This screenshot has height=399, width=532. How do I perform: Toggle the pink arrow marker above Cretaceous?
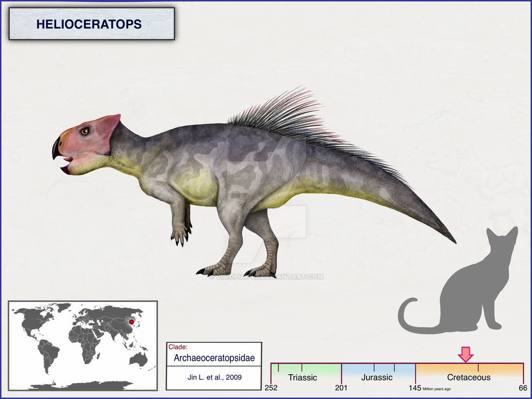467,354
